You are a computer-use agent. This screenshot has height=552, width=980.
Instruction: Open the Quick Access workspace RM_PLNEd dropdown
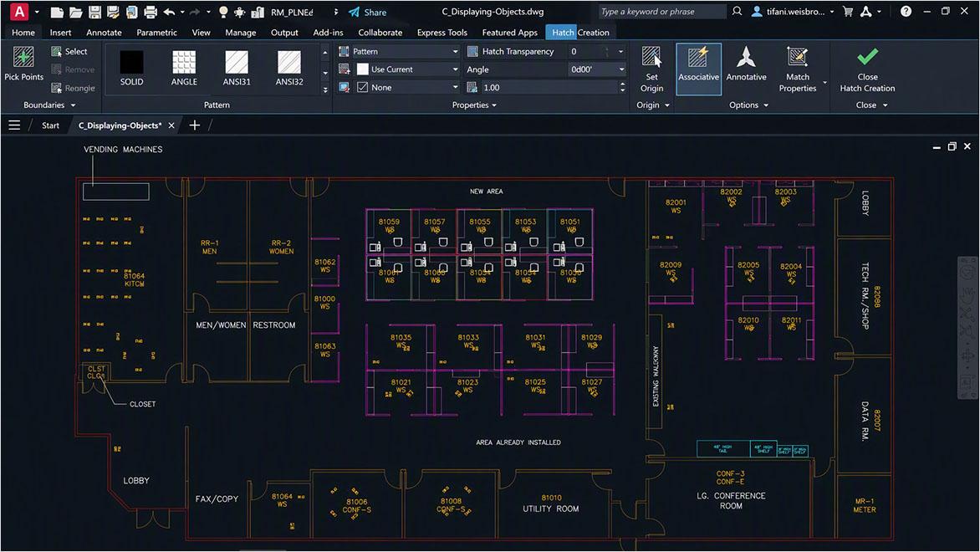[x=335, y=12]
